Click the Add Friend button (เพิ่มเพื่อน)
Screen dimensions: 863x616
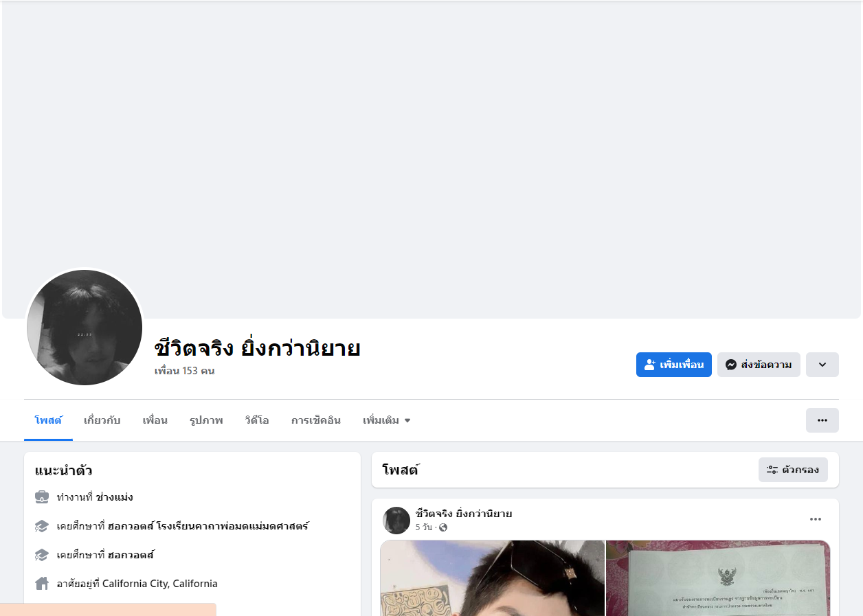[x=673, y=365]
